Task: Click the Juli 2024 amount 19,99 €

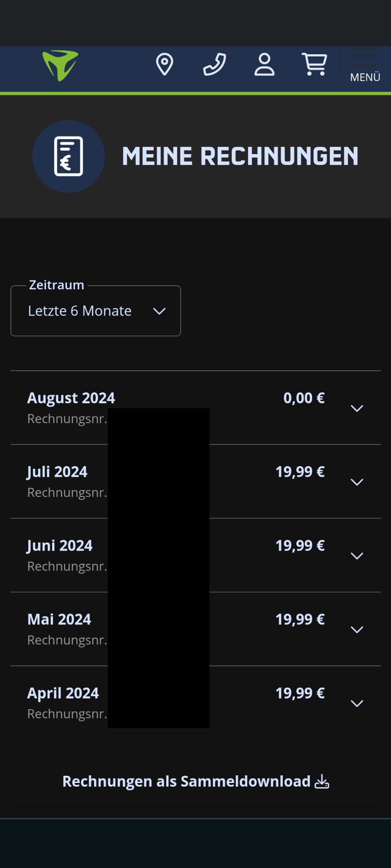Action: (x=300, y=472)
